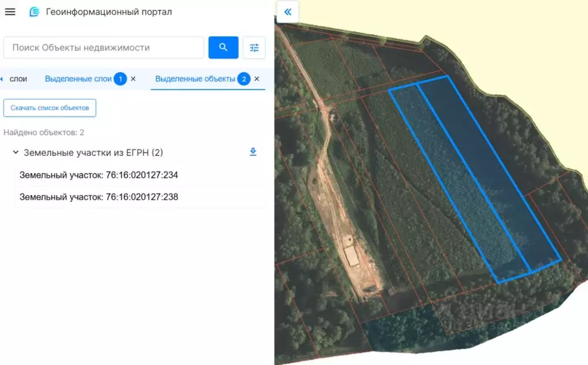Close the Выделенные объекты tab
The image size is (588, 365).
(257, 79)
